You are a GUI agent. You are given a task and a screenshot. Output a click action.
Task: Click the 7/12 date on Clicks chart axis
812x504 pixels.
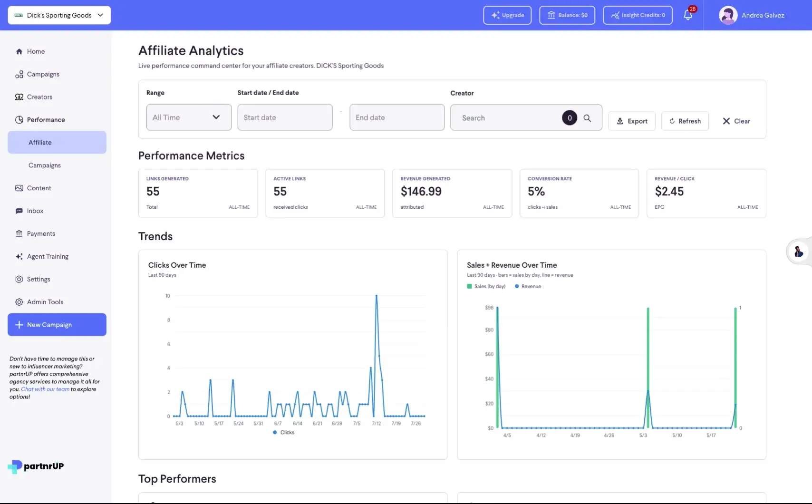click(x=377, y=424)
